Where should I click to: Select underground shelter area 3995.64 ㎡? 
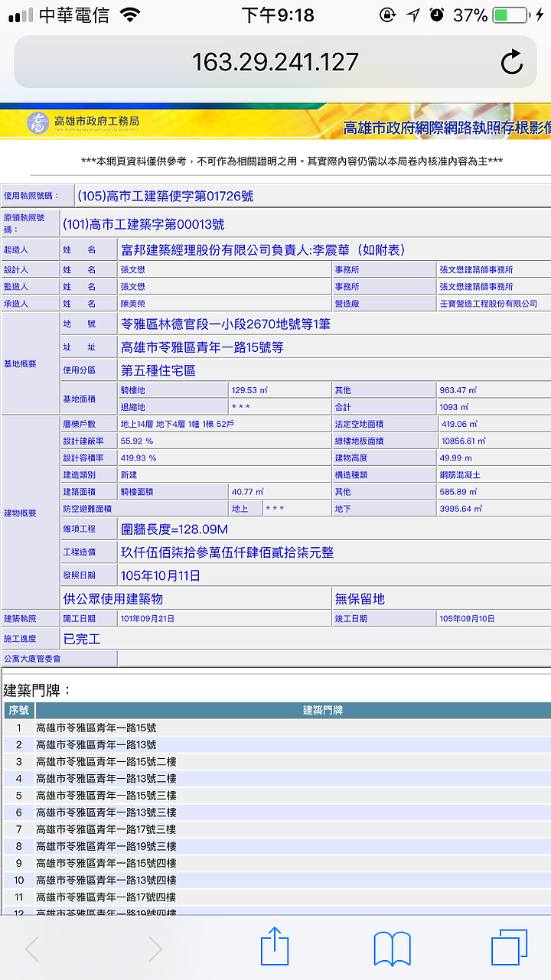(461, 508)
